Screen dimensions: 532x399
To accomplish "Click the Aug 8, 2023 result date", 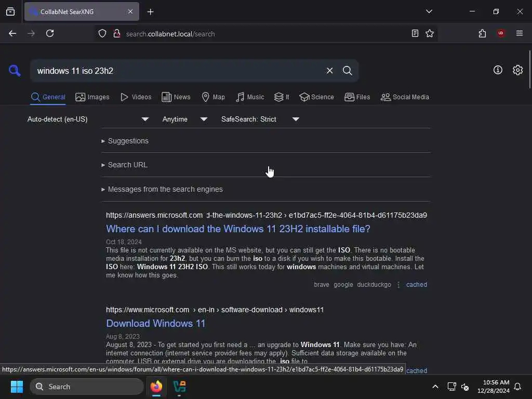I will pyautogui.click(x=123, y=337).
